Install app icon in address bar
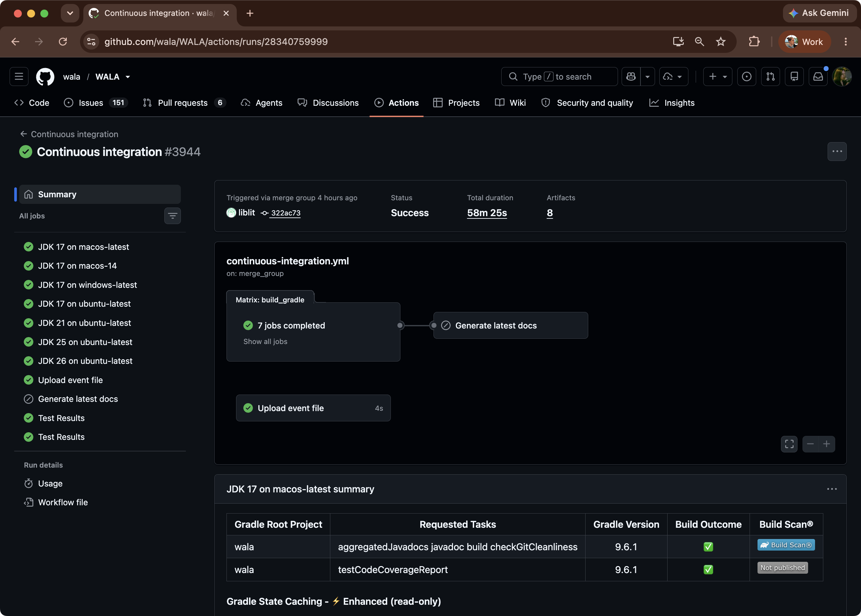 678,42
